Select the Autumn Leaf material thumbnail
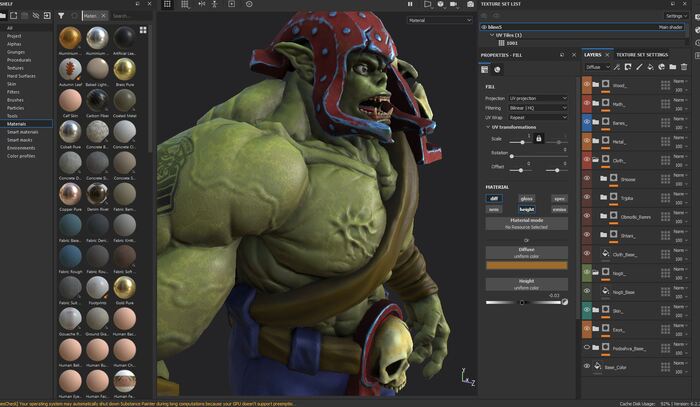The height and width of the screenshot is (407, 700). 70,69
